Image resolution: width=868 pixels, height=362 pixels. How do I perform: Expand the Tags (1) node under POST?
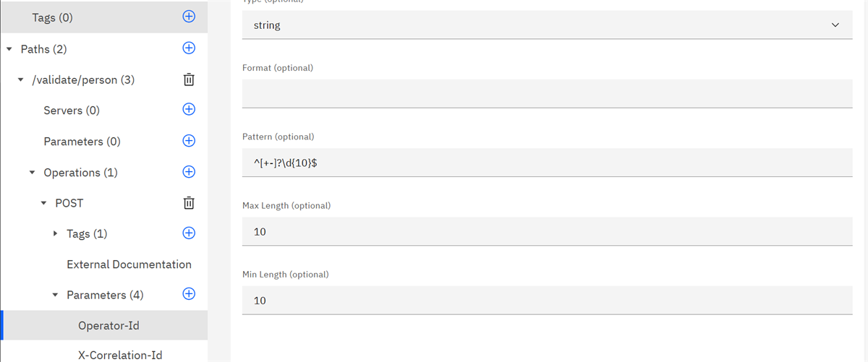(x=56, y=234)
